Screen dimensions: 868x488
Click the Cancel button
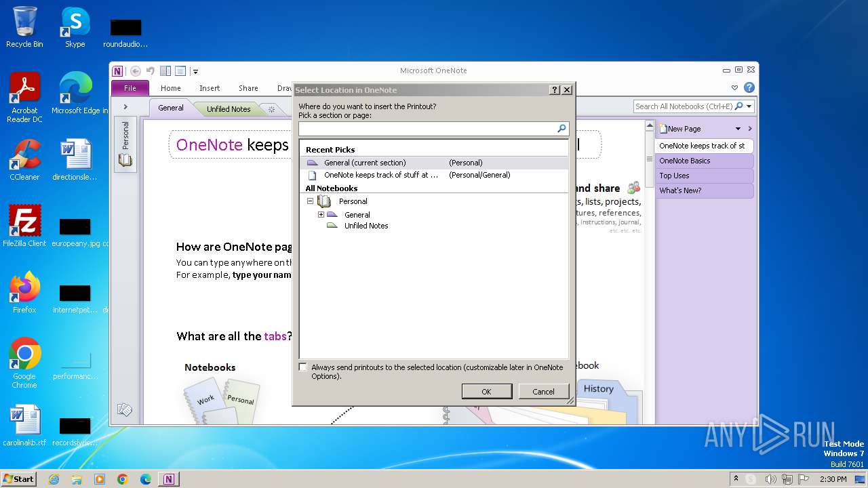(543, 391)
